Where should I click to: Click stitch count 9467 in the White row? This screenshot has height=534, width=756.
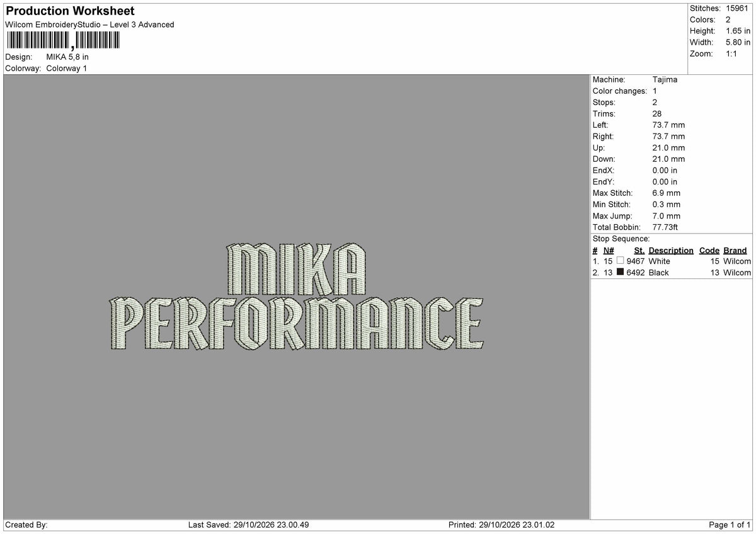tap(636, 261)
